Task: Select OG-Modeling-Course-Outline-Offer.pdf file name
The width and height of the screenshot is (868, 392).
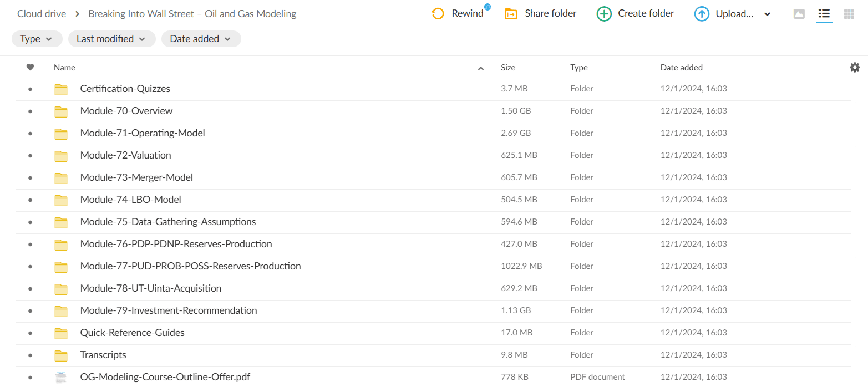Action: click(x=165, y=377)
